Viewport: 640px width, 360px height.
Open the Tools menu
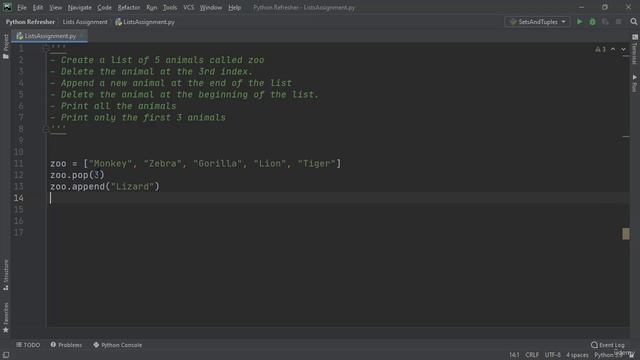click(x=170, y=7)
